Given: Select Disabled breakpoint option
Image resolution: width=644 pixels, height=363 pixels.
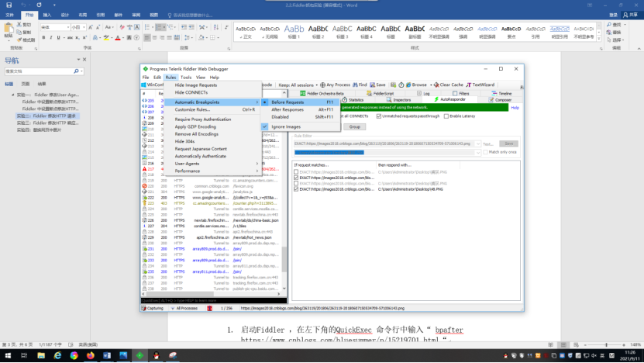Looking at the screenshot, I should coord(301,117).
